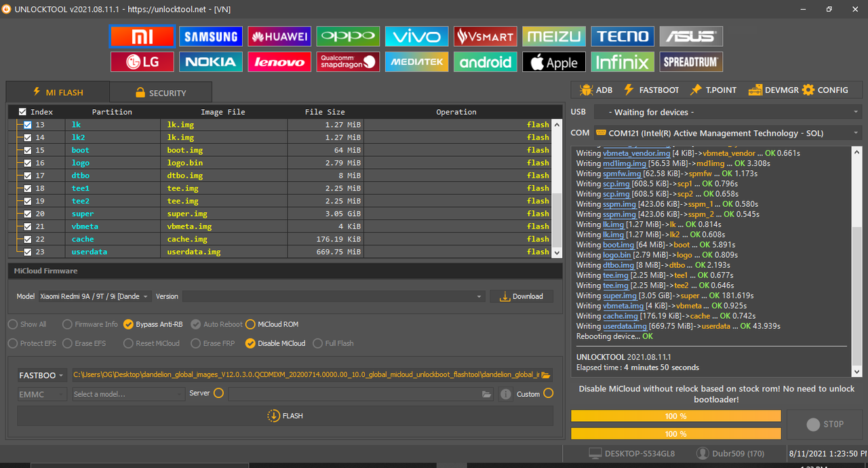Toggle Bypass Anti-RB option
This screenshot has width=868, height=468.
153,324
